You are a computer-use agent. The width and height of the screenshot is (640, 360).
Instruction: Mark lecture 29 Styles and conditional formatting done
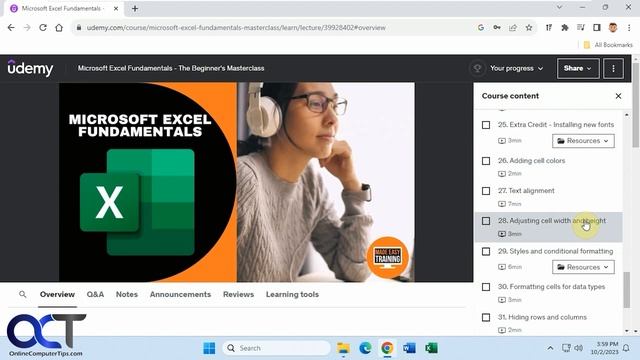486,251
